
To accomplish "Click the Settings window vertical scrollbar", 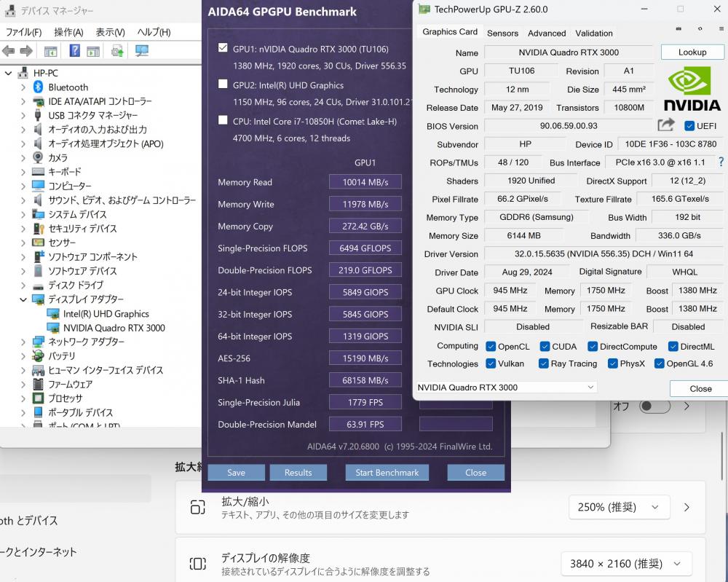I will 723,455.
